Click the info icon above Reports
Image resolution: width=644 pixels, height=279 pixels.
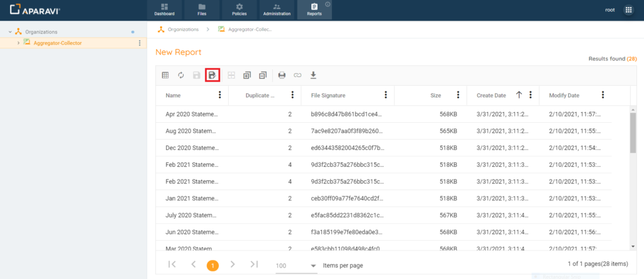[327, 4]
